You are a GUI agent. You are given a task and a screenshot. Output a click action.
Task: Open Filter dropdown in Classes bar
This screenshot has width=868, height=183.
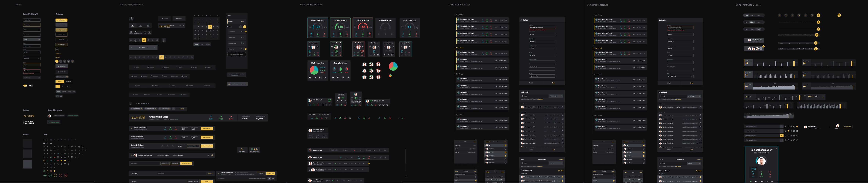click(x=210, y=173)
